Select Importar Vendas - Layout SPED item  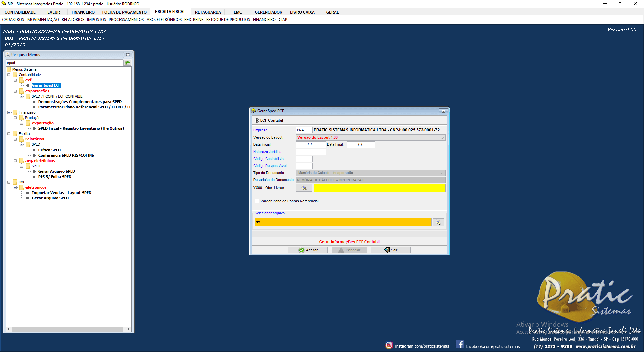tap(61, 193)
